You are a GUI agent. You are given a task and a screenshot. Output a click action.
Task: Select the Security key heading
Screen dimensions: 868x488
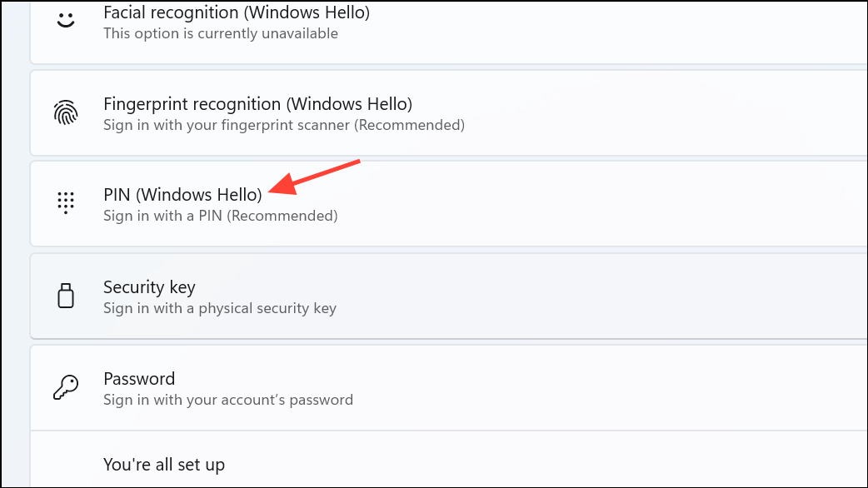(x=149, y=286)
